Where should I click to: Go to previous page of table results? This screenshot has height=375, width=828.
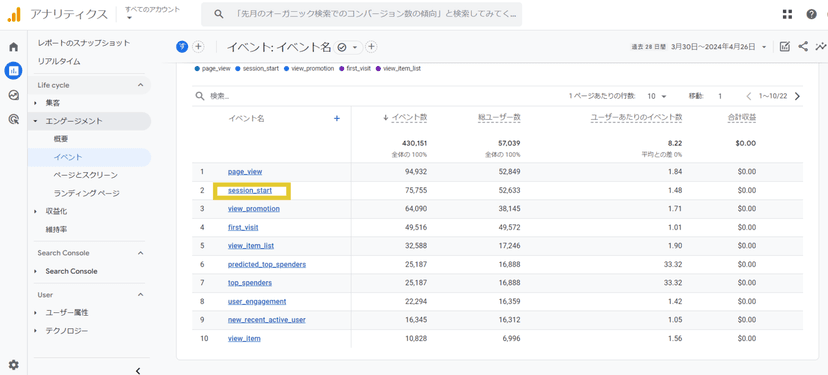[749, 96]
